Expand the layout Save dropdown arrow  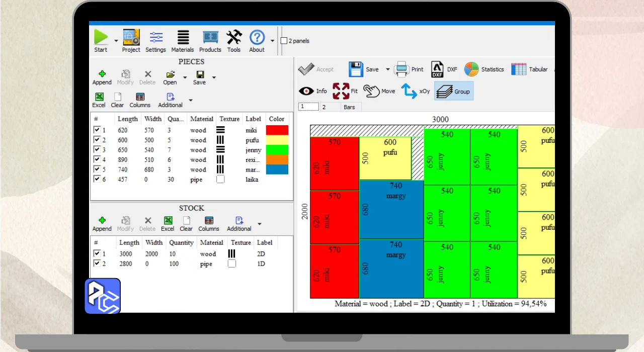(x=387, y=69)
